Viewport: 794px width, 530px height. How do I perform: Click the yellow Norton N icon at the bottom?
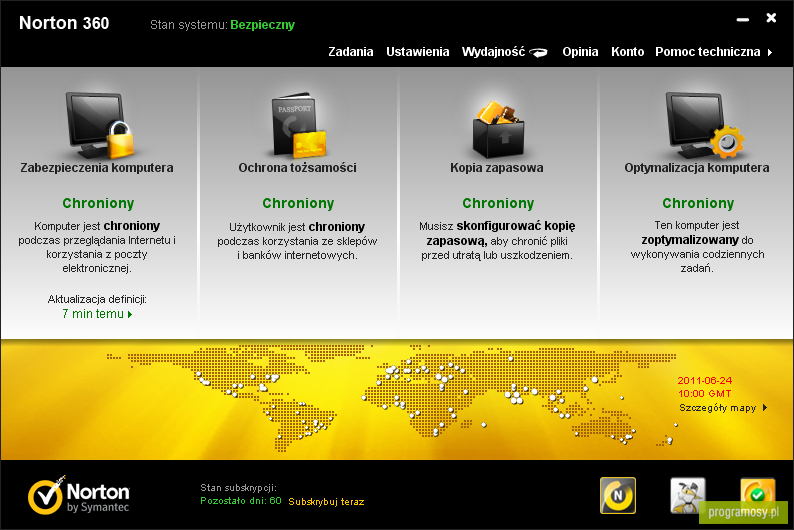[618, 495]
